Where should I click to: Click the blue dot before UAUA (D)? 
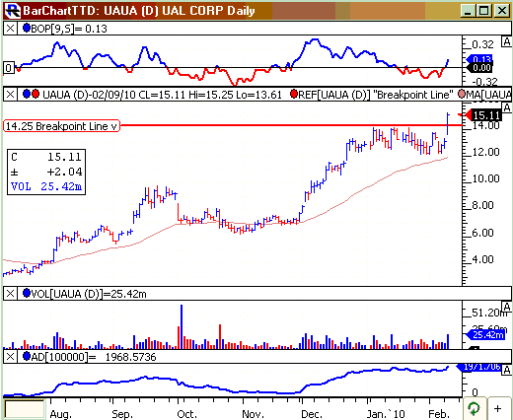point(27,95)
